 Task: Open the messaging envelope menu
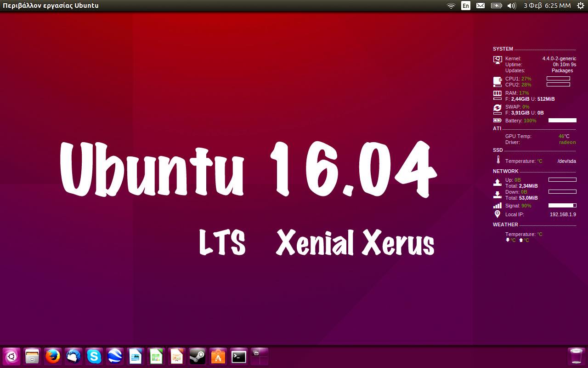pos(481,6)
